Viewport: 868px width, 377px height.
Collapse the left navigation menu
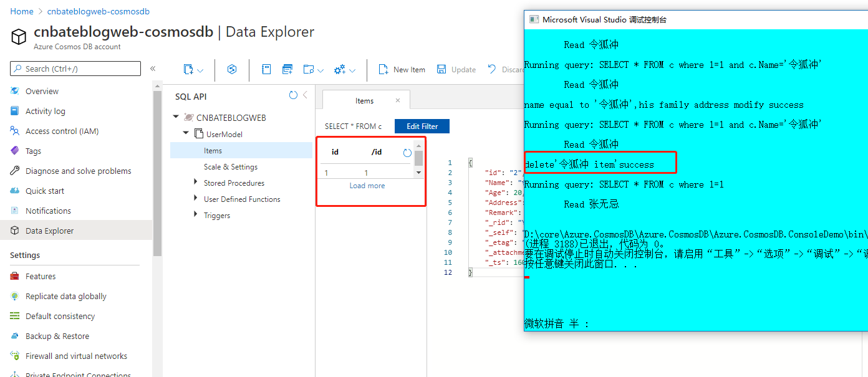coord(153,69)
